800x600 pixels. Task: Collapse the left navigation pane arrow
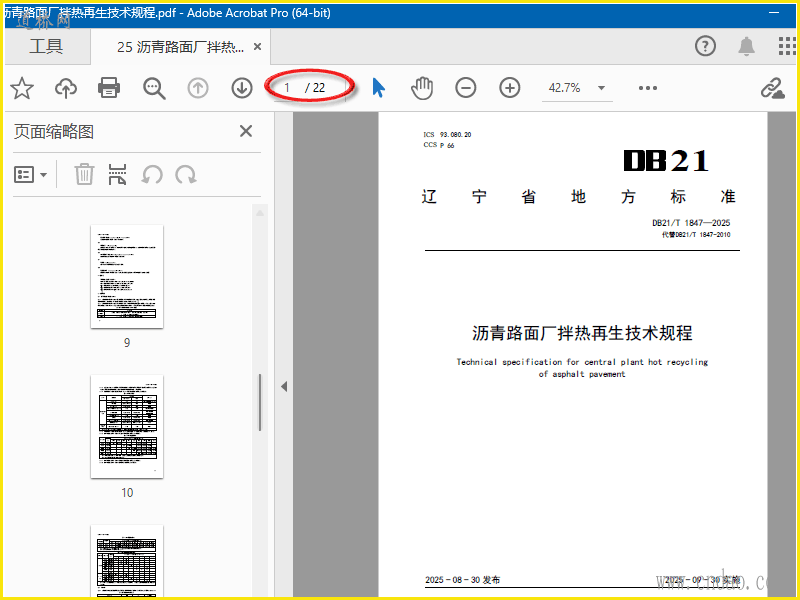(284, 387)
